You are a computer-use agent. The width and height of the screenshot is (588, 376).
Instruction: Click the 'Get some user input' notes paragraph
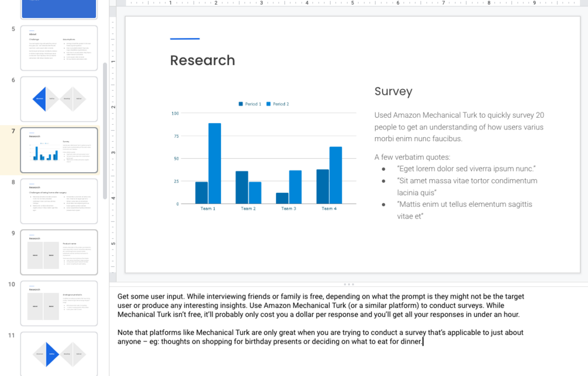pyautogui.click(x=321, y=306)
